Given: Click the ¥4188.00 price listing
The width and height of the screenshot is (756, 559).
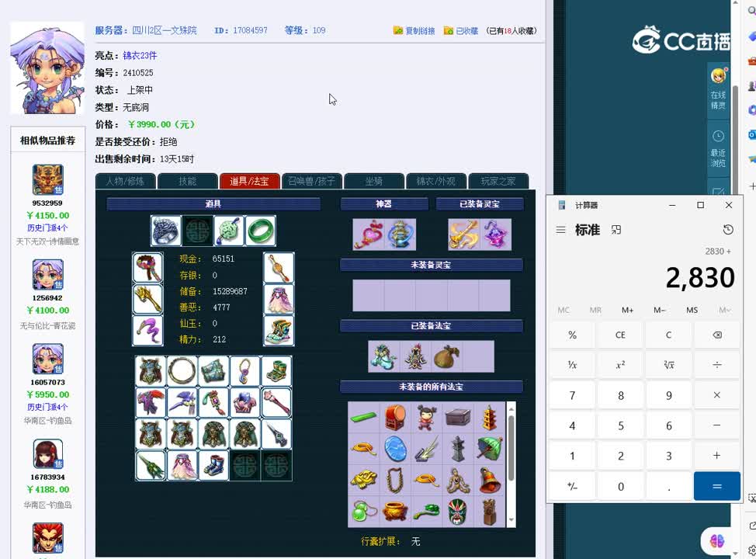Looking at the screenshot, I should 47,489.
